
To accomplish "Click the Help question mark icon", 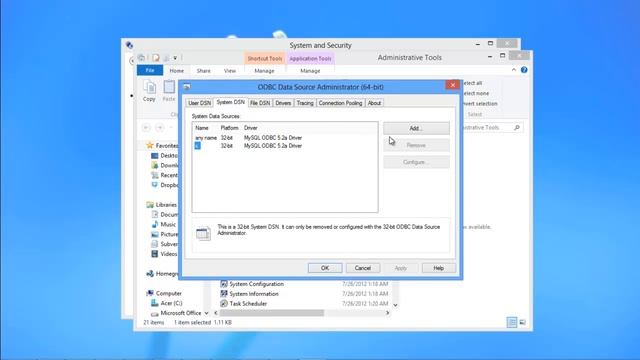I will pos(524,70).
